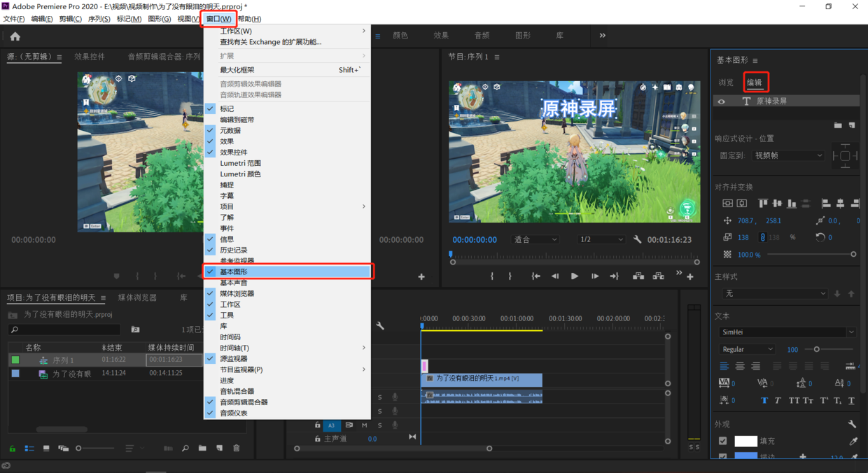Create a new layer in Essential Graphics

tap(852, 125)
